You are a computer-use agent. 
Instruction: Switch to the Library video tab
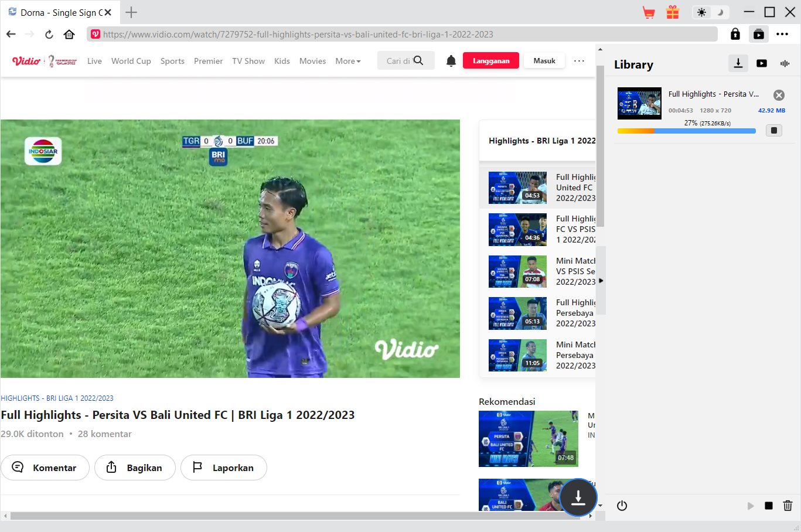click(x=762, y=63)
